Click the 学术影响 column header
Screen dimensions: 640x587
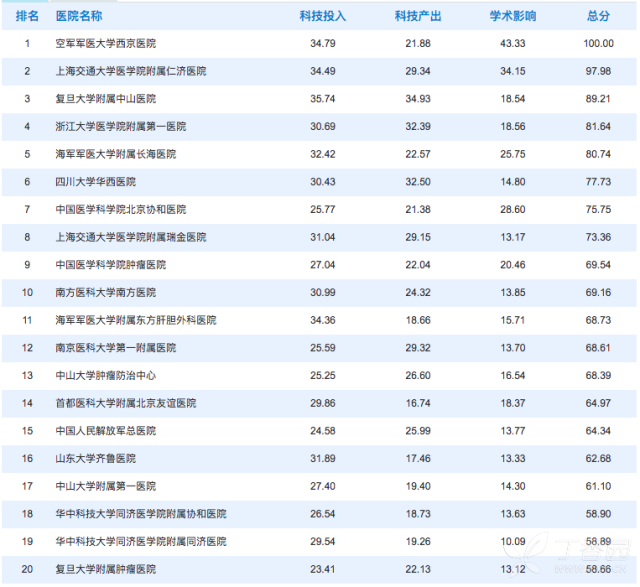tap(513, 16)
